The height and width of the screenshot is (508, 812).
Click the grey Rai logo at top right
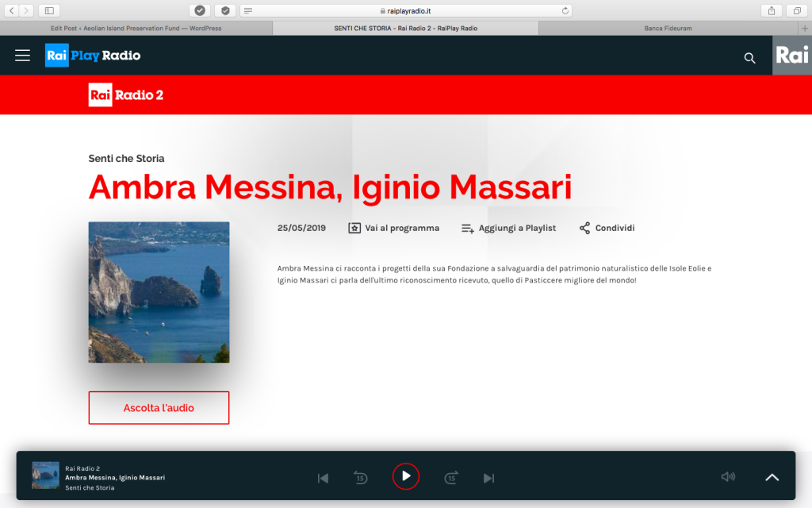[792, 55]
